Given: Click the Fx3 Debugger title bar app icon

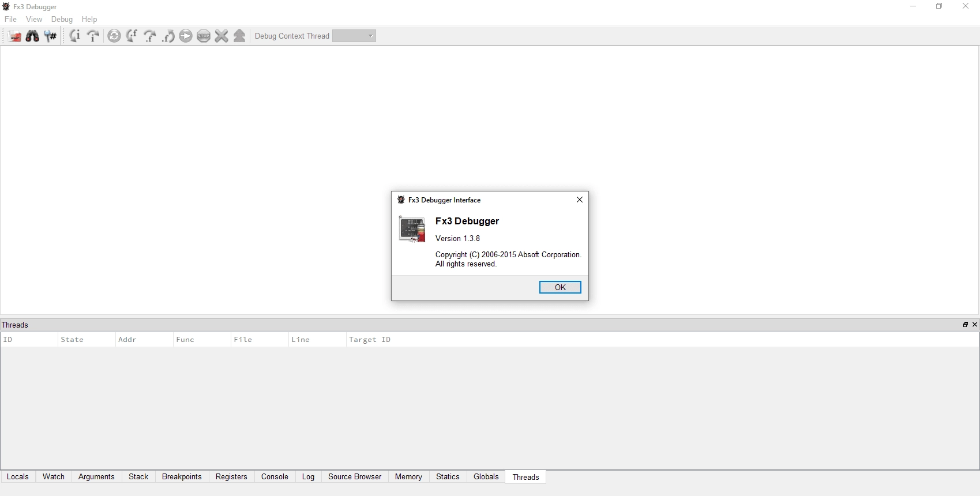Looking at the screenshot, I should (x=6, y=6).
